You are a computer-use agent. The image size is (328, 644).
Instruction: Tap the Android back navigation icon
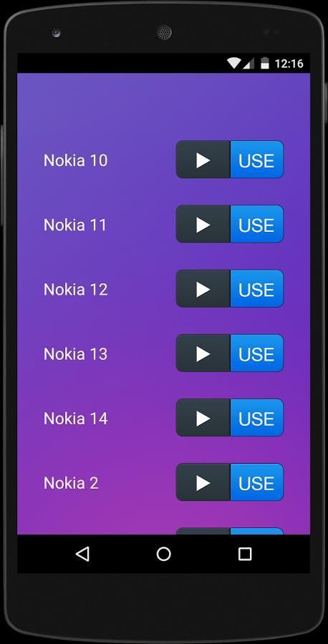coord(82,554)
